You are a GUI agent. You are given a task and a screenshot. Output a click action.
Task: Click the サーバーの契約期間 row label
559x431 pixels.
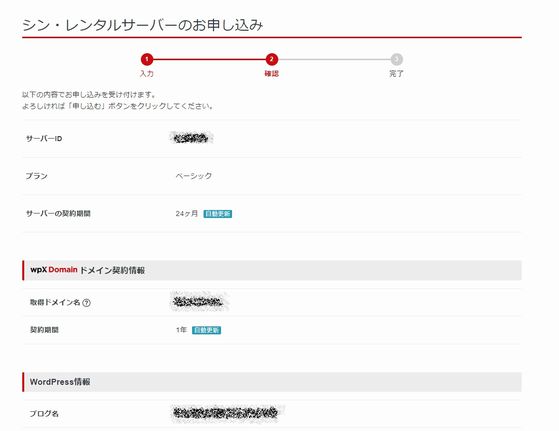(x=58, y=214)
